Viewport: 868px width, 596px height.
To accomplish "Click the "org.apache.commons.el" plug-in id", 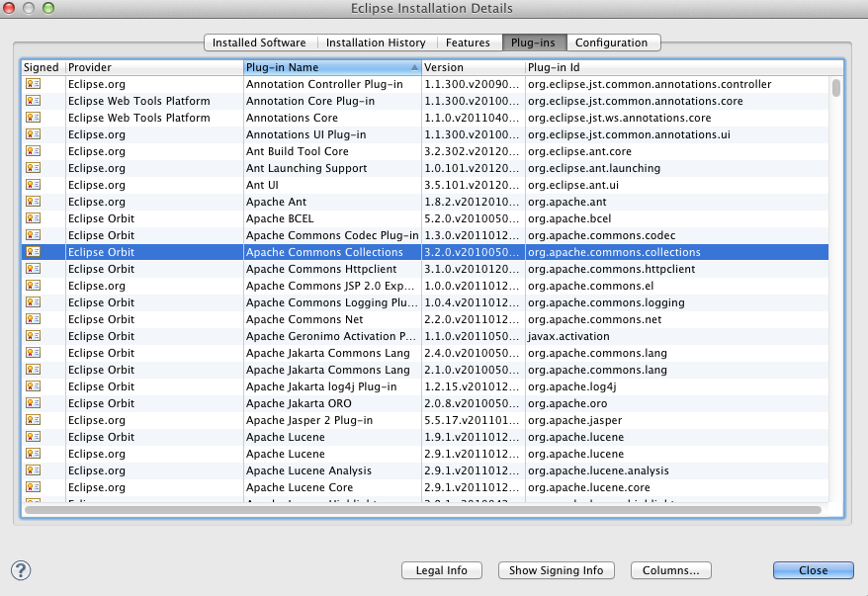I will [x=590, y=286].
